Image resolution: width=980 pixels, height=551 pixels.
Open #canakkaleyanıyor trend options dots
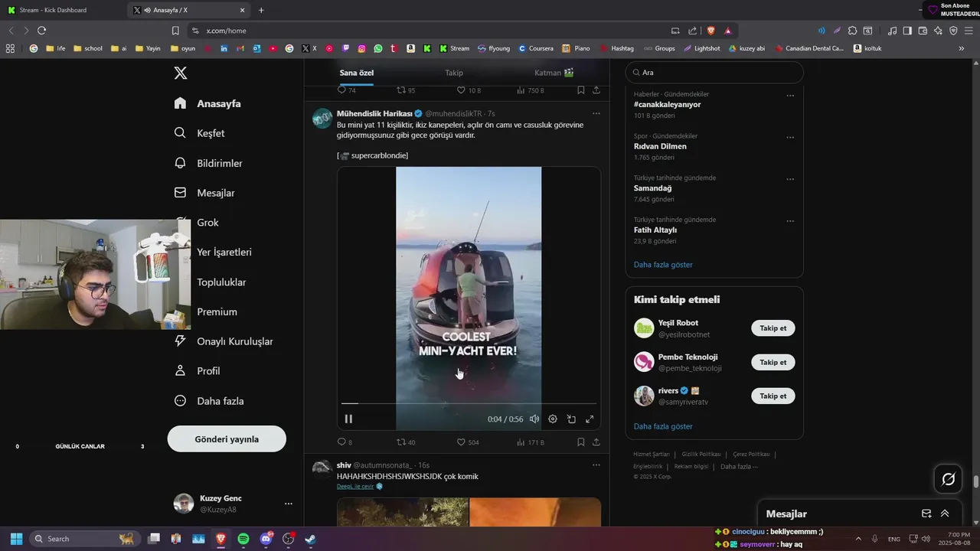tap(790, 96)
